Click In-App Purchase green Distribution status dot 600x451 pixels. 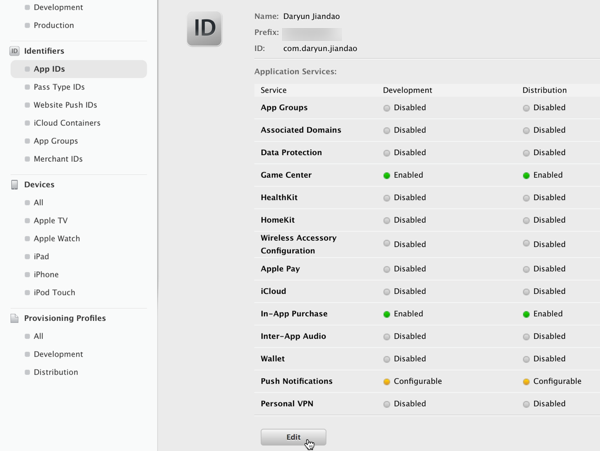coord(527,314)
